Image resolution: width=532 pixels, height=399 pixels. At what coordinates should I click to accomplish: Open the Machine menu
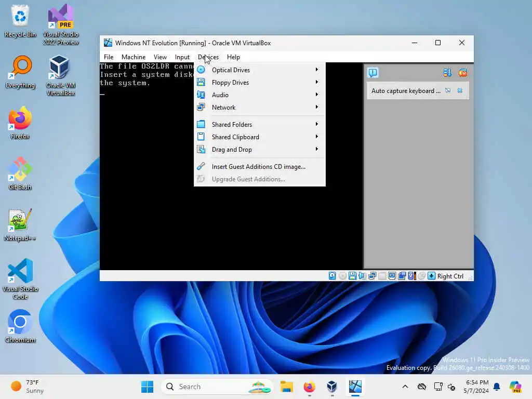click(x=134, y=57)
